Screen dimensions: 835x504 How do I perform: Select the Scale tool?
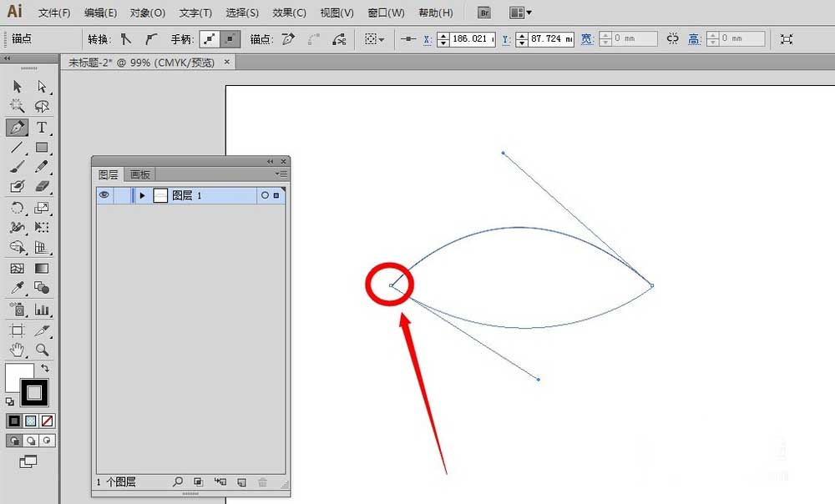[42, 208]
